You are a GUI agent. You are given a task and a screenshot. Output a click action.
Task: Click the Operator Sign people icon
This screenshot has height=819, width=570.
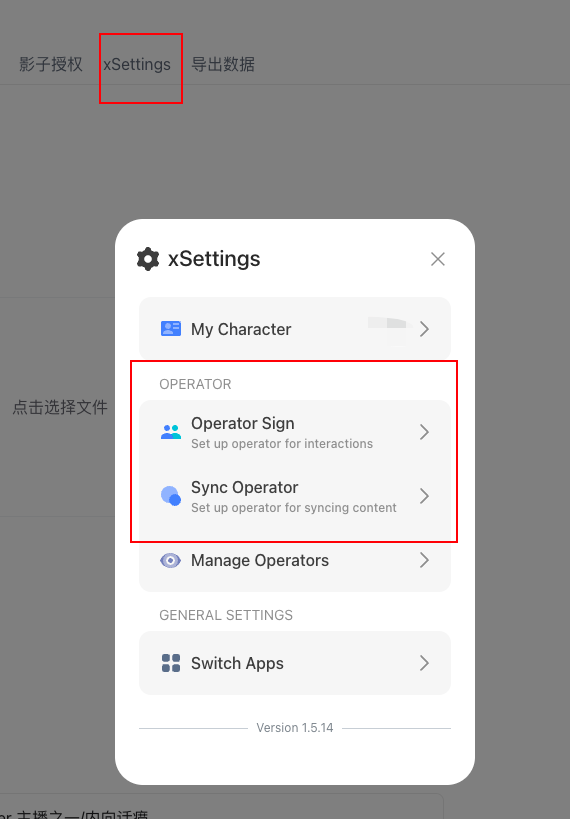[x=171, y=432]
